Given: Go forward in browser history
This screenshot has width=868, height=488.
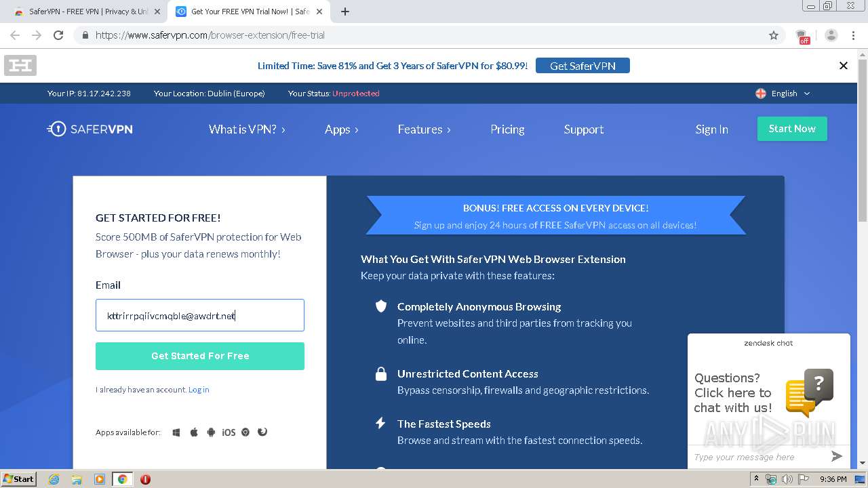Looking at the screenshot, I should (37, 35).
